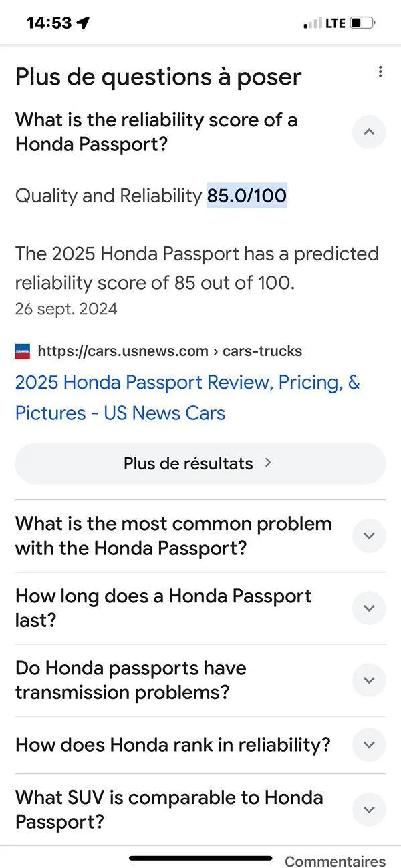Tap the clock showing 14:53

(x=50, y=22)
